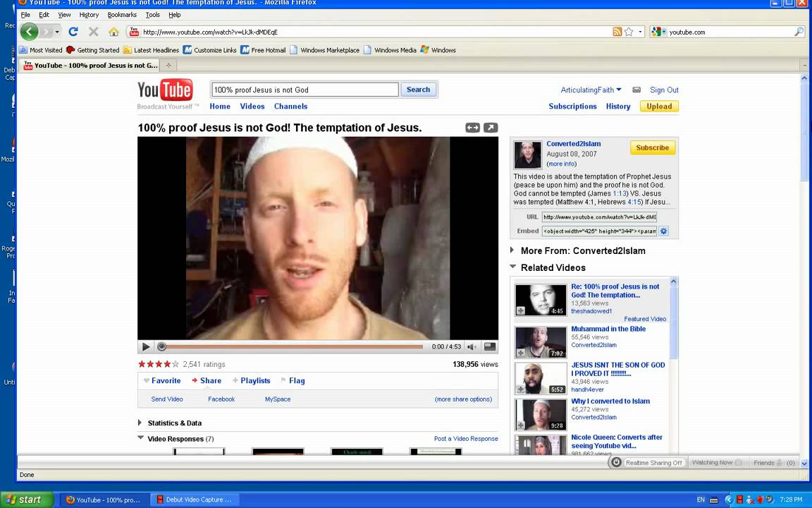Open the Edit menu

[x=44, y=15]
